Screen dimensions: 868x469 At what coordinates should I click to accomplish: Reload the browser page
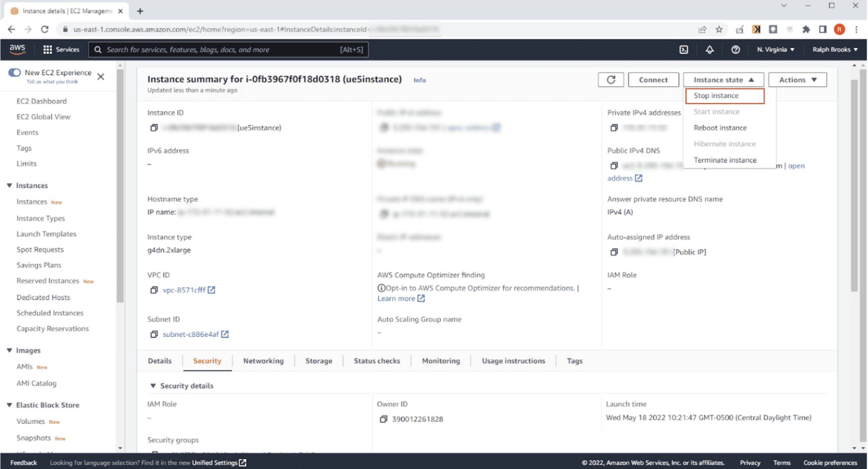[45, 29]
